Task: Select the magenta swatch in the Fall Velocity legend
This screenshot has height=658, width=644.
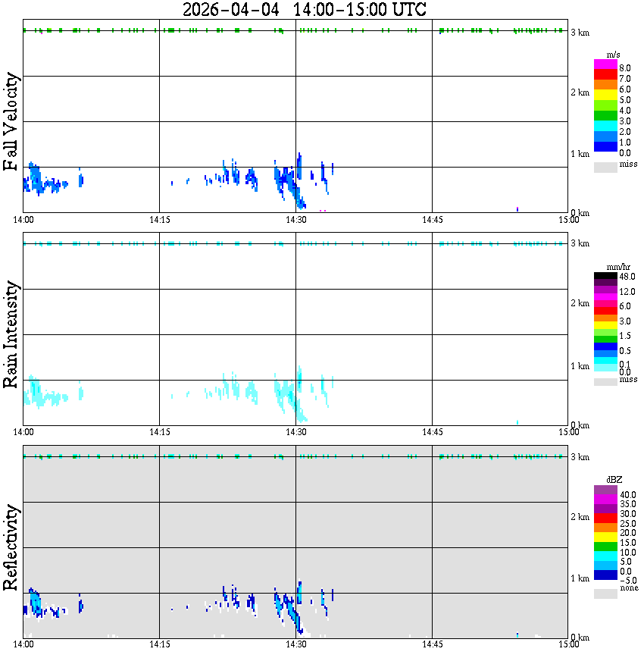Action: pos(605,64)
